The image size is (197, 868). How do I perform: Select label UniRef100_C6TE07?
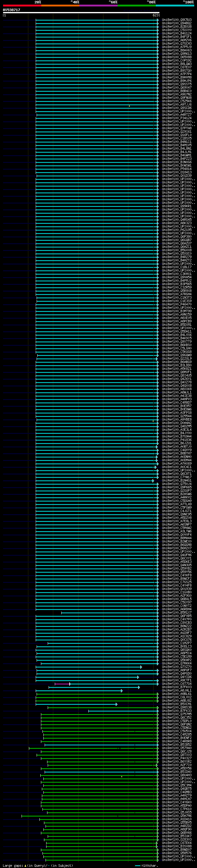tap(176, 67)
